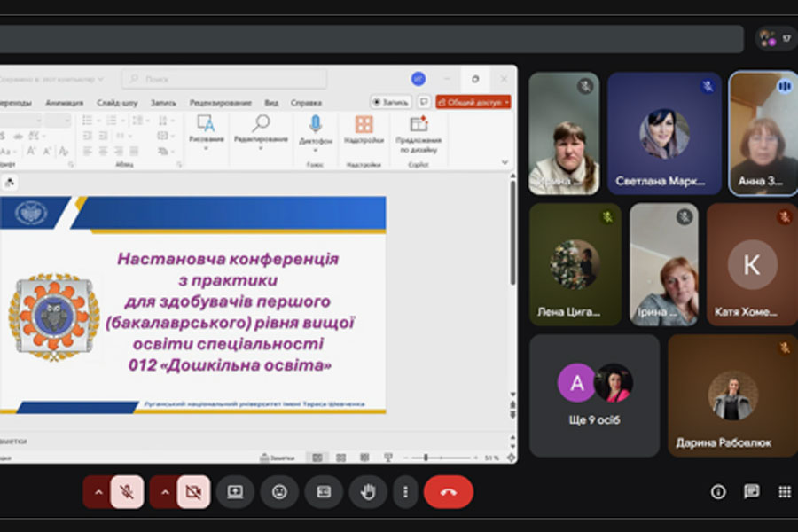Hang up with the red leave call button
The image size is (798, 532).
pyautogui.click(x=448, y=492)
